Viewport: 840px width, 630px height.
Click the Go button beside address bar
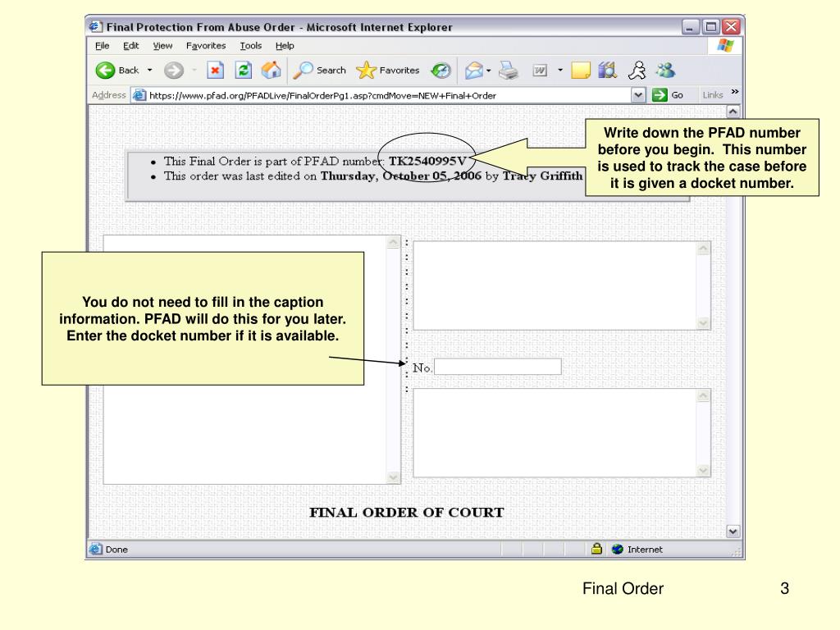pos(668,95)
